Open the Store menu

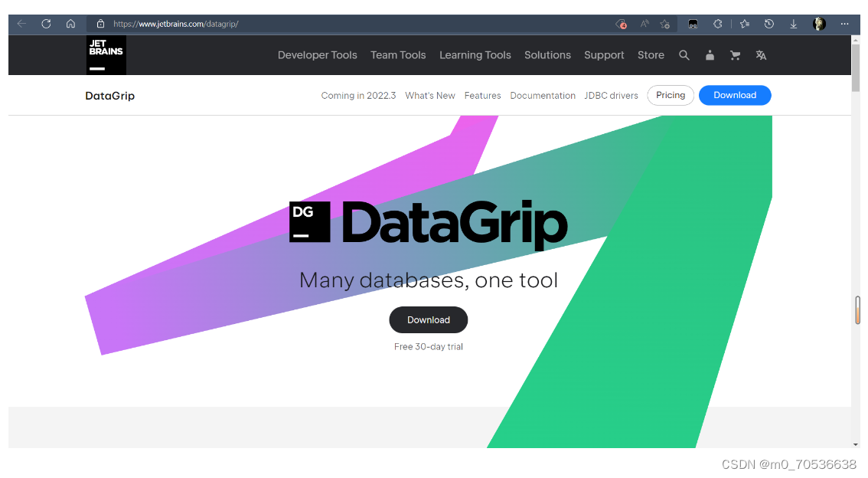(x=651, y=55)
